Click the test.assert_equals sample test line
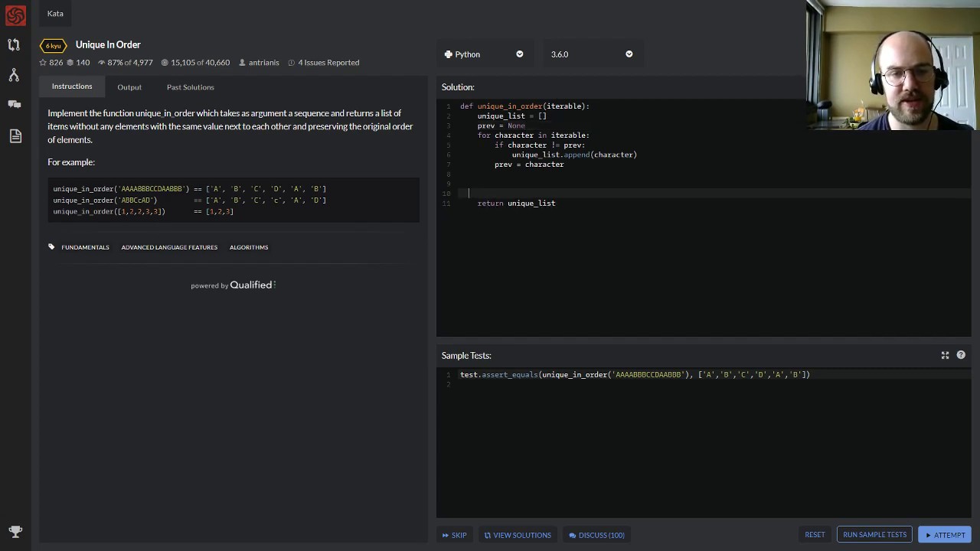This screenshot has width=980, height=551. click(635, 375)
